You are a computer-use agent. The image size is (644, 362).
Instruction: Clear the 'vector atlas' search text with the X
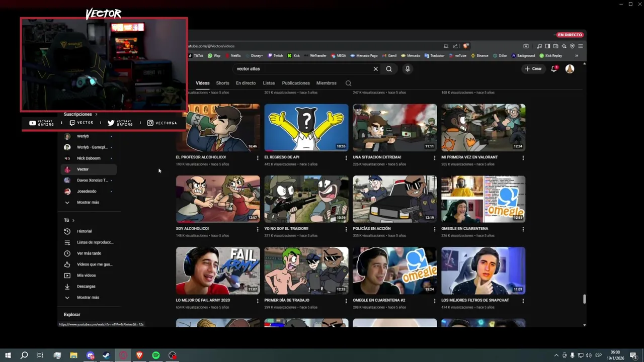click(375, 69)
